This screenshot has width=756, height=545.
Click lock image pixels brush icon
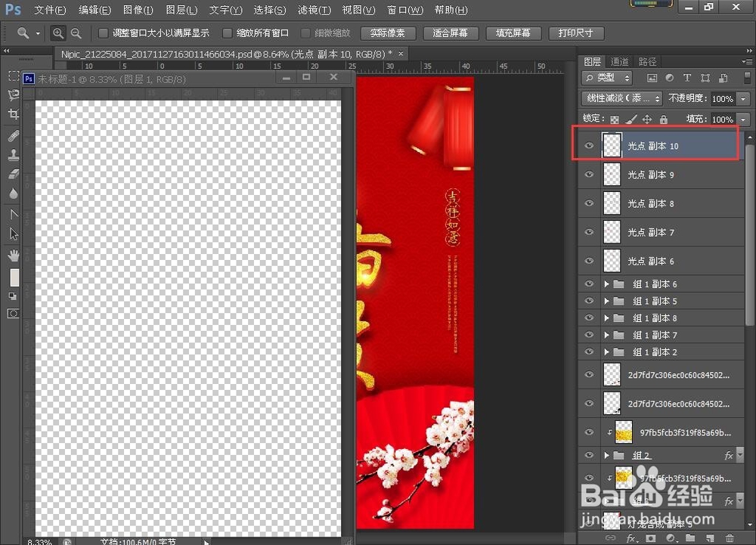(x=631, y=119)
